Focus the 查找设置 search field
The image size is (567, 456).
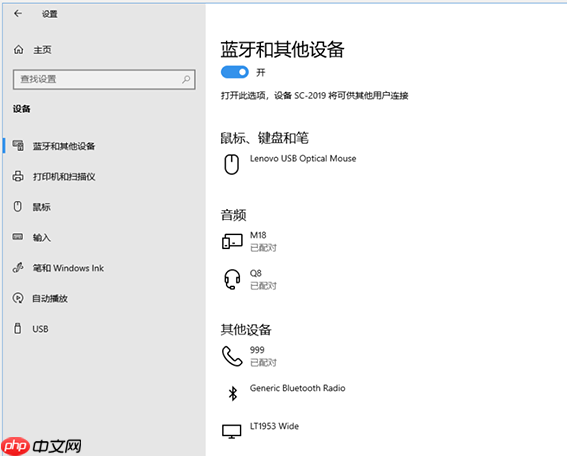(x=104, y=79)
